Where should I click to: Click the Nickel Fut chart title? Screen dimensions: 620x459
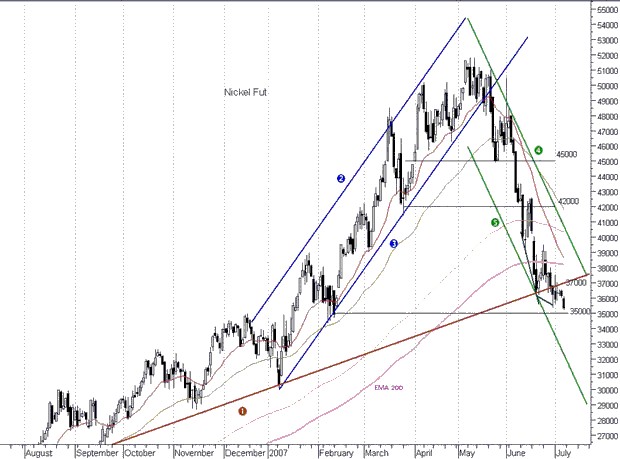[246, 92]
